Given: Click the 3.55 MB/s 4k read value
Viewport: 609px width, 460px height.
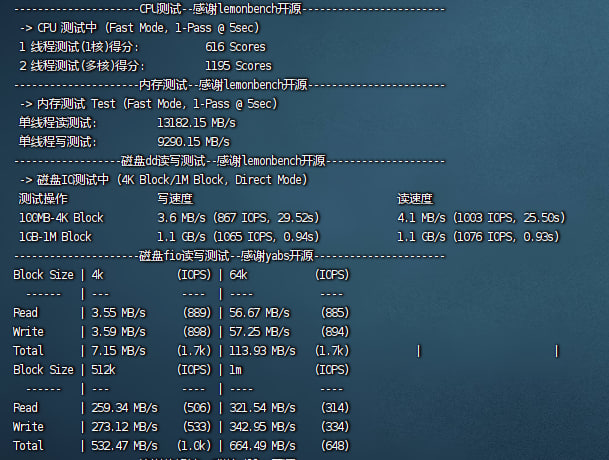Looking at the screenshot, I should click(118, 313).
